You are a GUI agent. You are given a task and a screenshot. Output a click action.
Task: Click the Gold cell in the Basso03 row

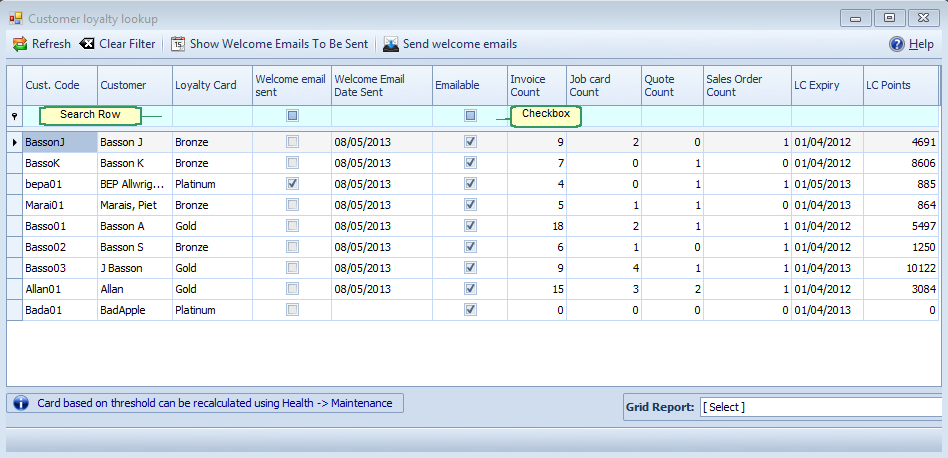pyautogui.click(x=212, y=268)
